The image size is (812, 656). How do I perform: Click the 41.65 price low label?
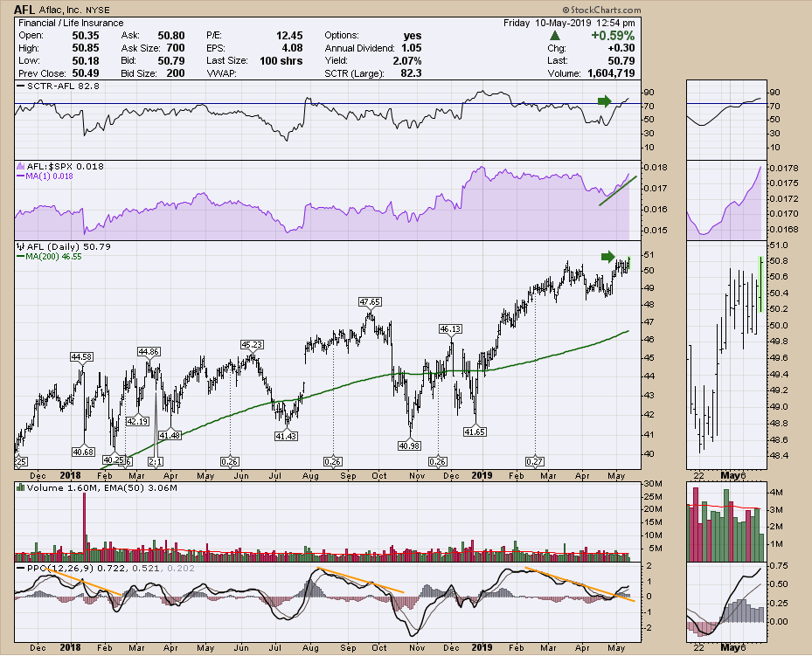475,432
